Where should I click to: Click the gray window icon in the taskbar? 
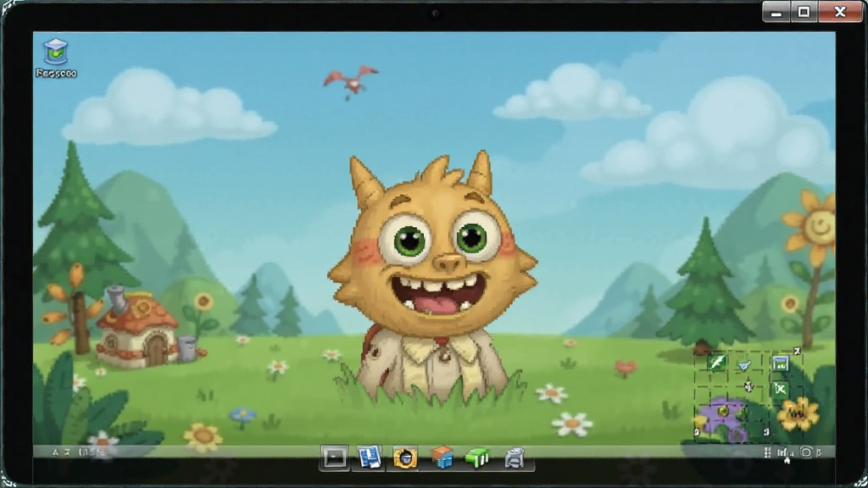pyautogui.click(x=334, y=457)
